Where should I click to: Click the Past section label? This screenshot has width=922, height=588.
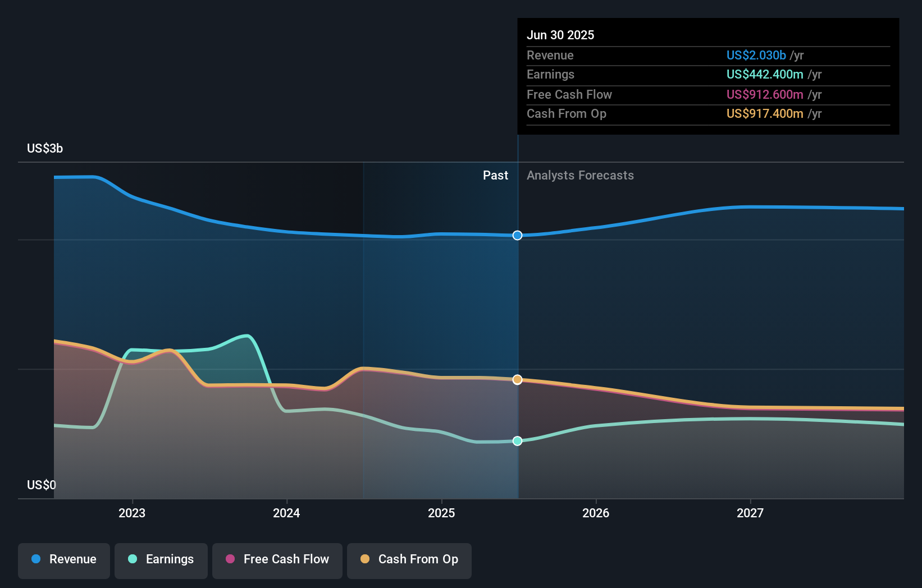(x=495, y=176)
